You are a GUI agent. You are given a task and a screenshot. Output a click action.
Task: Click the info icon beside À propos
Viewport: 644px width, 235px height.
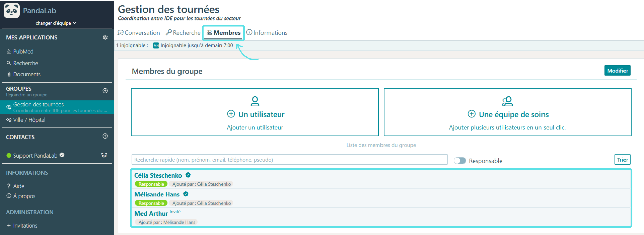pyautogui.click(x=9, y=196)
